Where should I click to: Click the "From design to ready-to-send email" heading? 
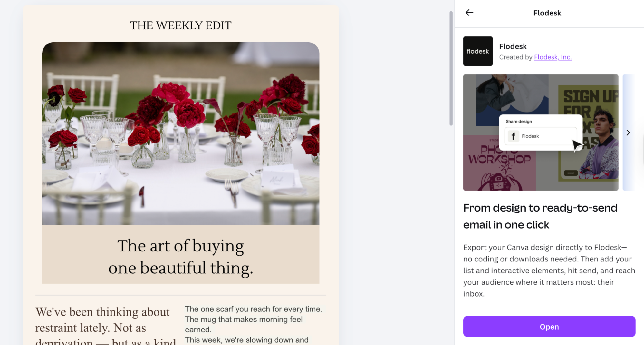tap(540, 216)
